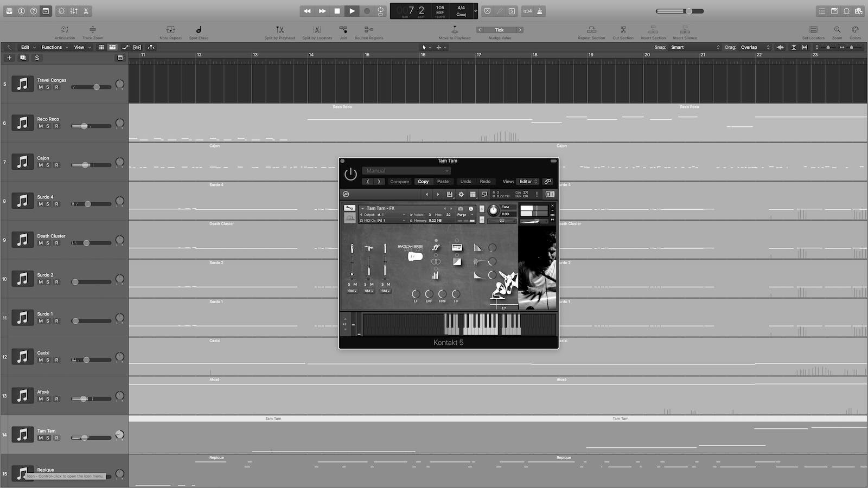The height and width of the screenshot is (488, 868).
Task: Toggle the Tam Tam plugin power button
Action: 350,174
